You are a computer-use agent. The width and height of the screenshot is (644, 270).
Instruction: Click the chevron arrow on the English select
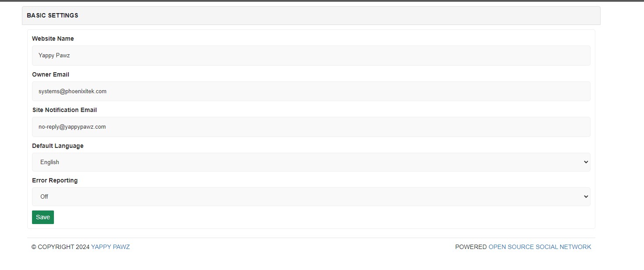[x=586, y=162]
